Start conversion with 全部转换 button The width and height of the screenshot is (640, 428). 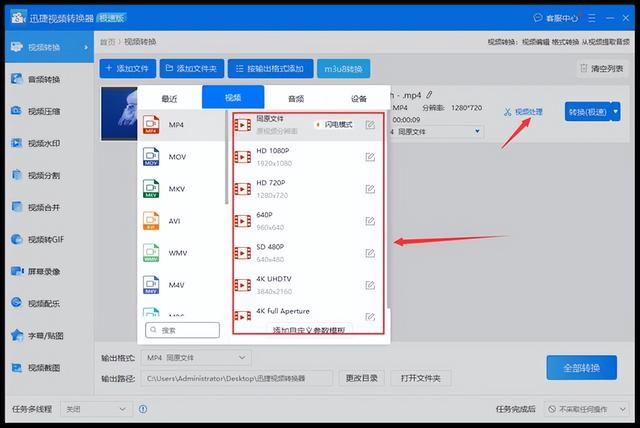[x=582, y=368]
